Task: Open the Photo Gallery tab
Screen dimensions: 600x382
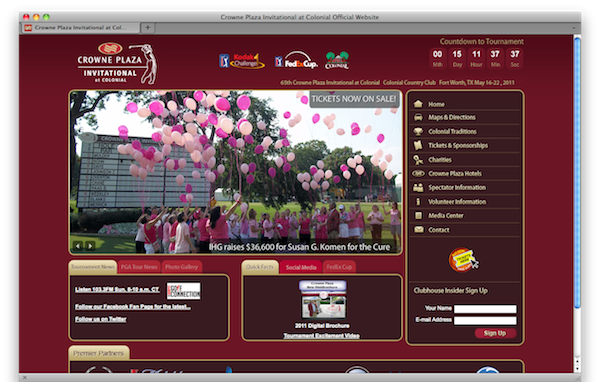Action: (181, 267)
